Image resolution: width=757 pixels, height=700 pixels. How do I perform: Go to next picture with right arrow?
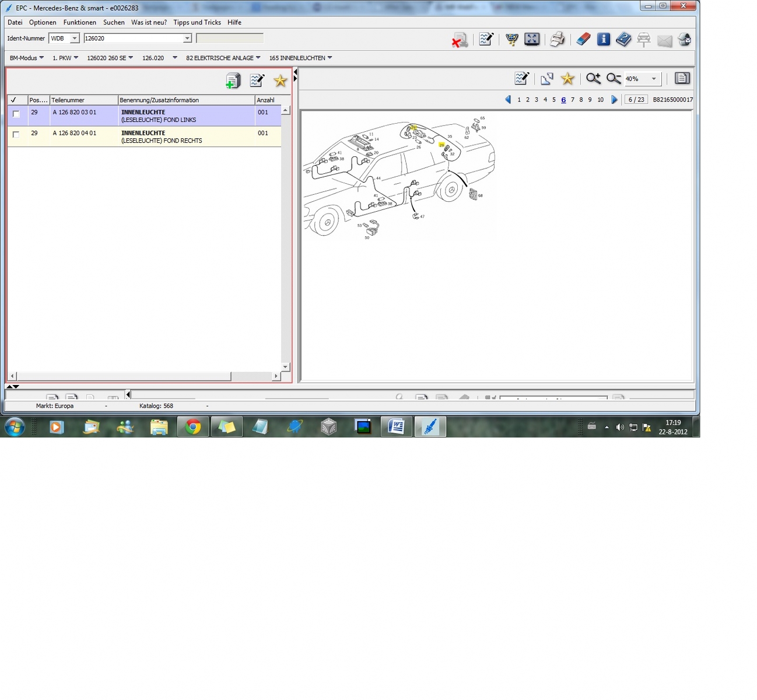(614, 100)
